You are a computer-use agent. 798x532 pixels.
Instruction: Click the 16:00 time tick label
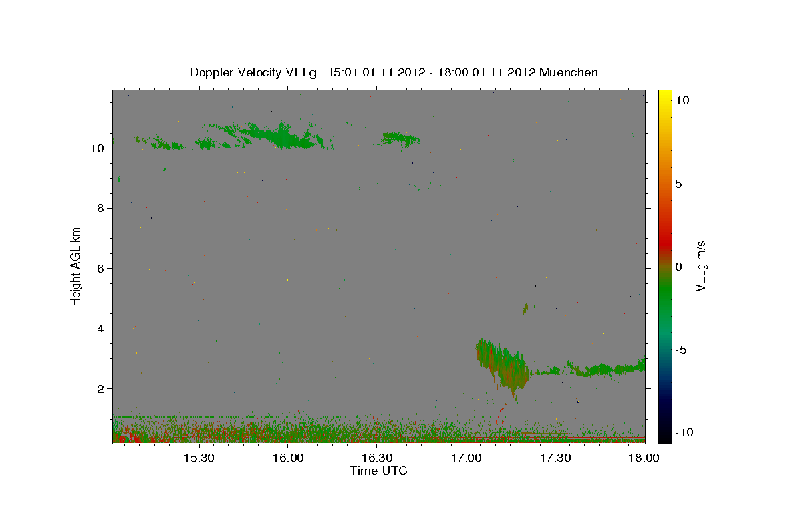287,458
